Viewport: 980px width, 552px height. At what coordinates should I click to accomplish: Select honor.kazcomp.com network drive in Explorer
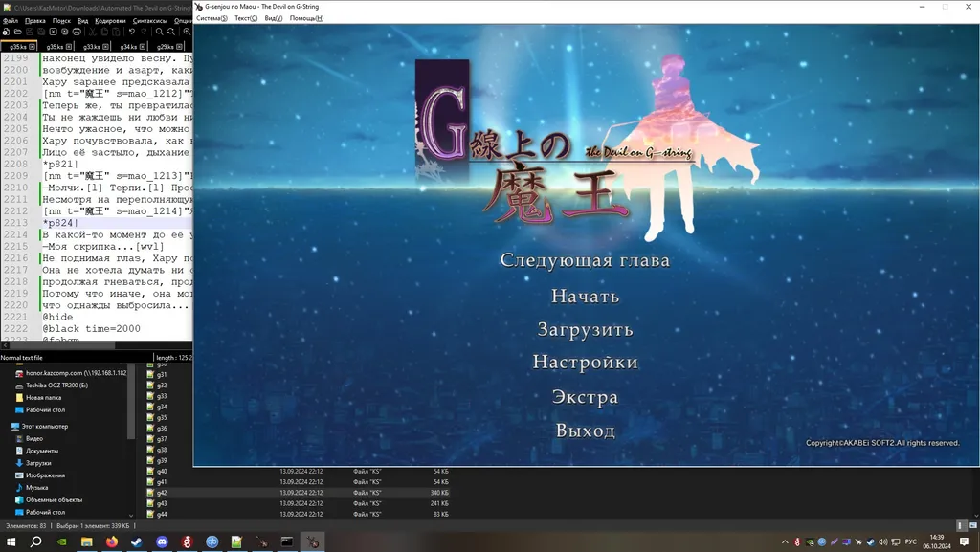(71, 373)
